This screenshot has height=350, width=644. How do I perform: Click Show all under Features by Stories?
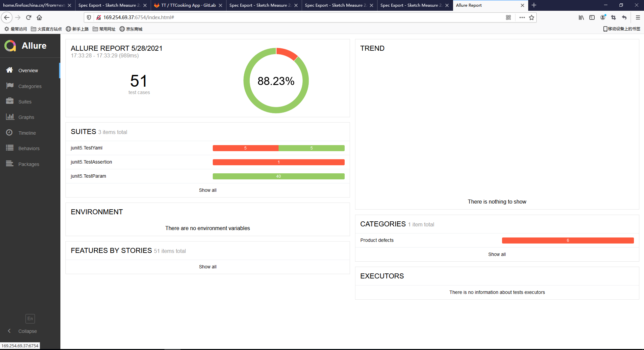click(207, 267)
